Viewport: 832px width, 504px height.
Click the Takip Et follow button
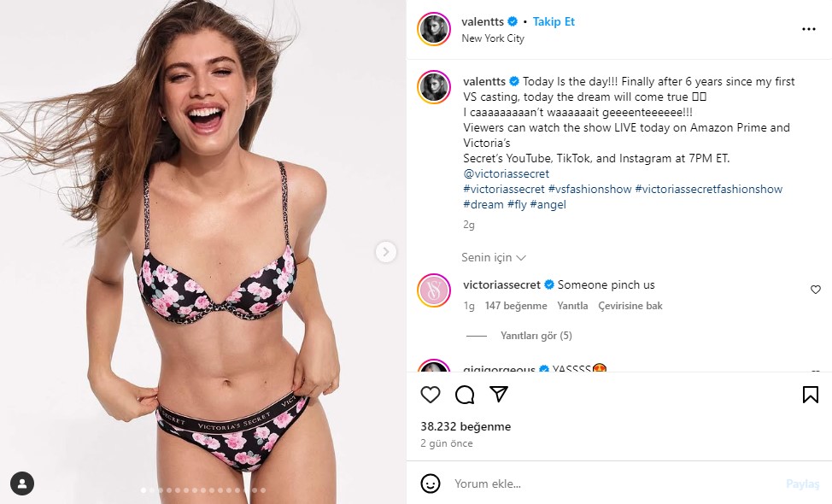(x=554, y=21)
